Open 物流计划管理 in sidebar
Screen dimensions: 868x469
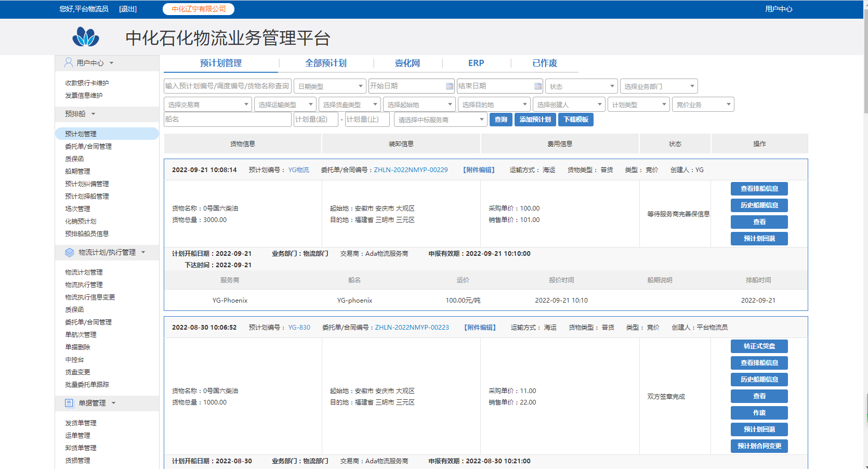tap(84, 272)
